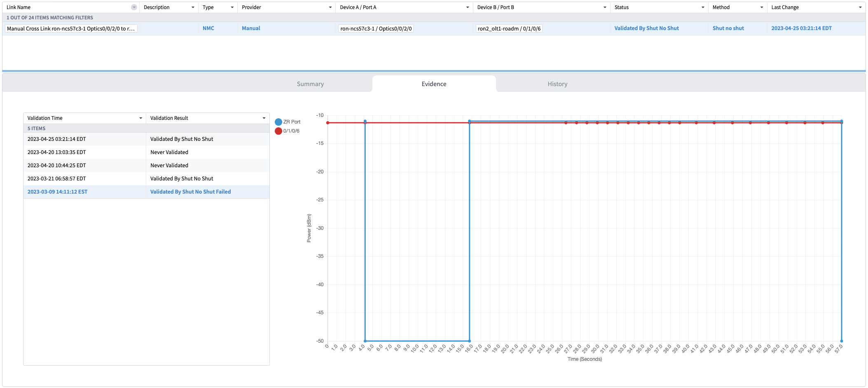Click red data point at time 0
This screenshot has height=388, width=868.
click(x=328, y=123)
